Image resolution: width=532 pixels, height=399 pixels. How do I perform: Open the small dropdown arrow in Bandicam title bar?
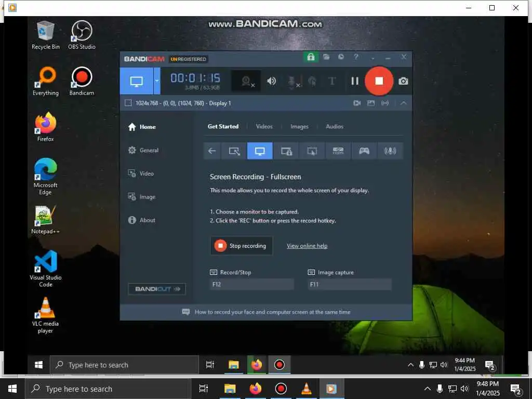click(x=373, y=58)
